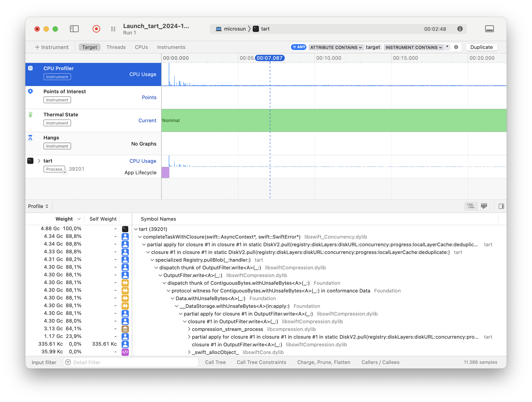Select the Launch_tart_2024-1... document title
Image resolution: width=532 pixels, height=402 pixels.
[x=156, y=26]
